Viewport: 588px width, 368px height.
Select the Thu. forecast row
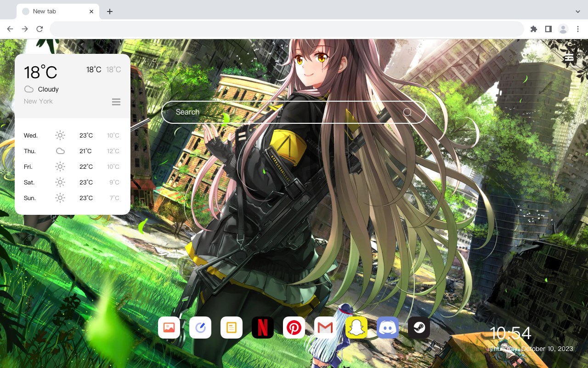pyautogui.click(x=72, y=151)
